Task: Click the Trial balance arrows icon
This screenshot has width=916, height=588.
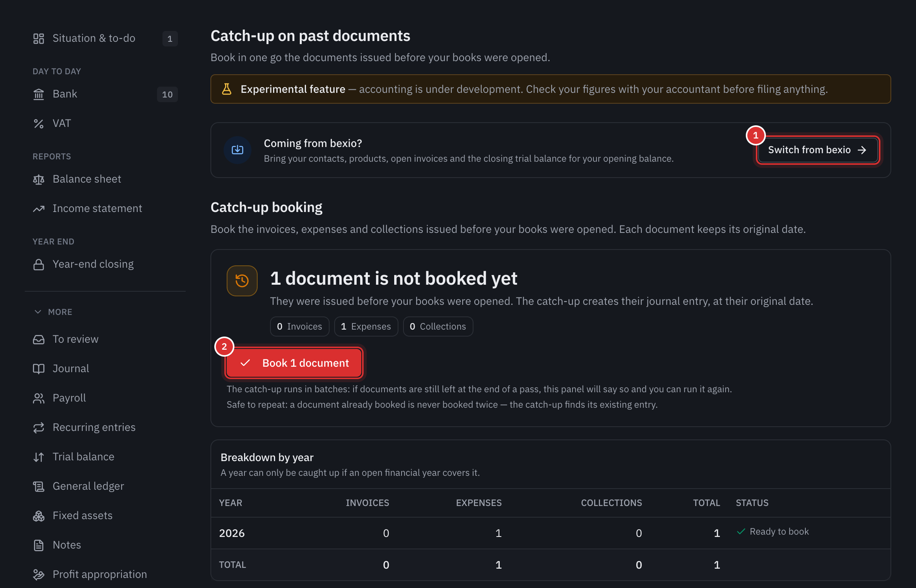Action: pyautogui.click(x=39, y=457)
